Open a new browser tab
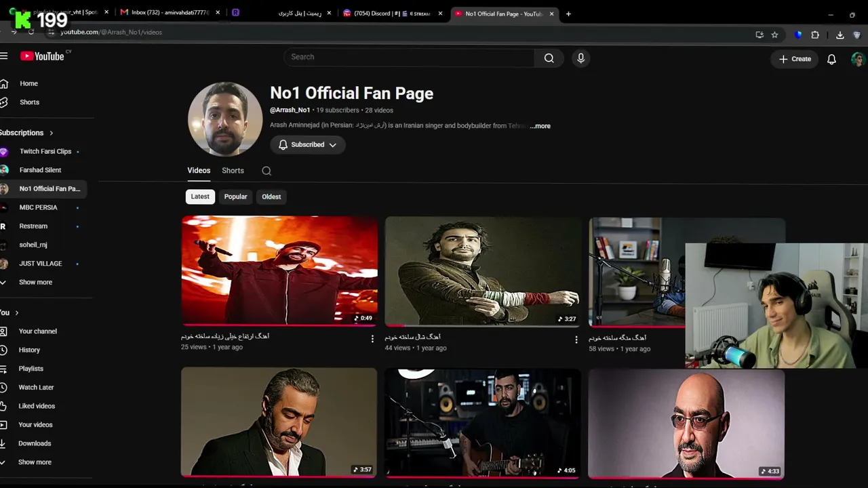868x488 pixels. [568, 14]
